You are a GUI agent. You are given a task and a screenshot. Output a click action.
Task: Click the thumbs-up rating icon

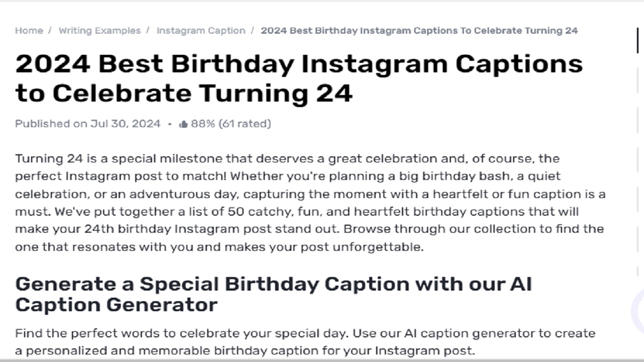point(183,123)
